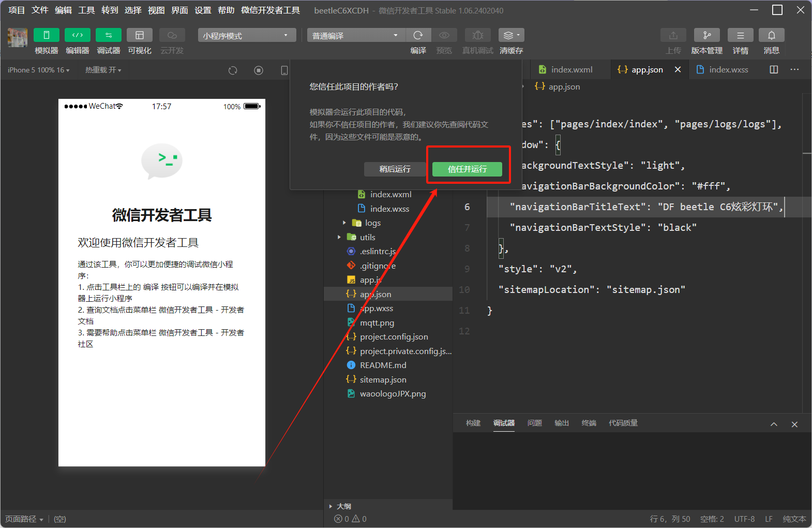Screen dimensions: 812x528
Task: Open the iPhone 5 device dropdown
Action: coord(38,70)
